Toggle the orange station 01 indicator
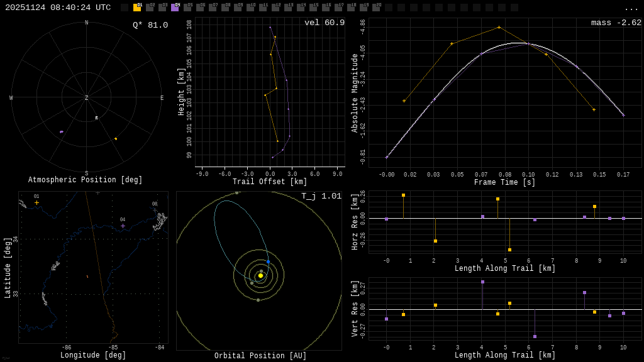 click(x=137, y=8)
